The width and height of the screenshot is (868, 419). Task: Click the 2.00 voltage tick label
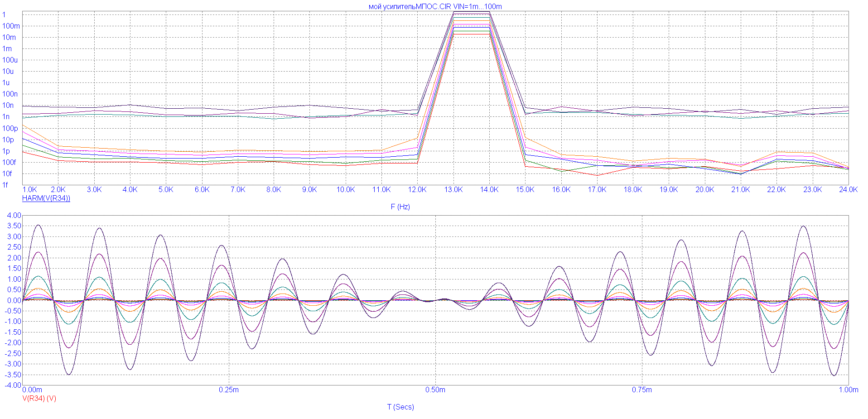pos(14,258)
